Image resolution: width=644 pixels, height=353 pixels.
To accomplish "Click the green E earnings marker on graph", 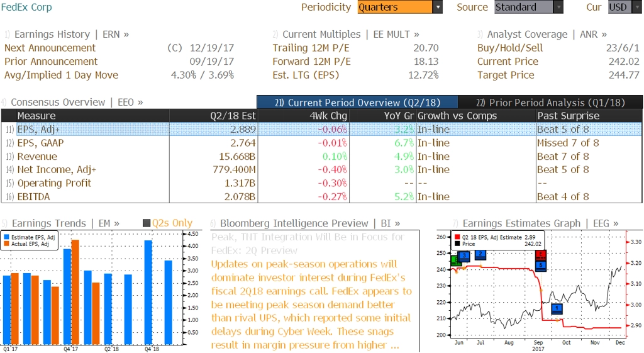I will [x=454, y=260].
